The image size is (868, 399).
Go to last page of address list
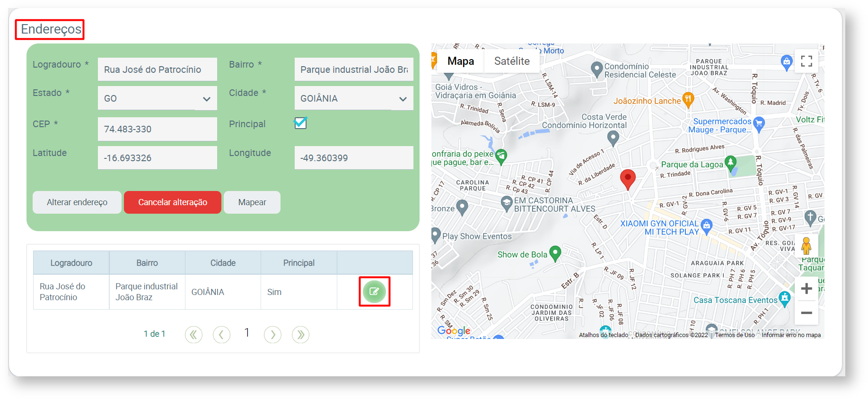pos(300,335)
